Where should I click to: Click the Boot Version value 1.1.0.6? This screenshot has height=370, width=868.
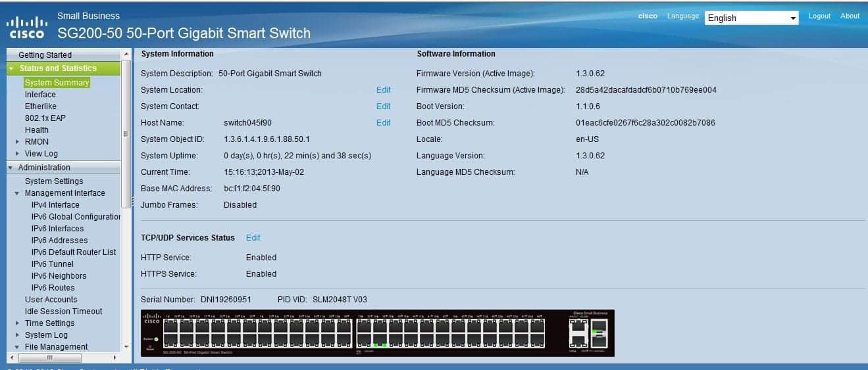(x=588, y=106)
